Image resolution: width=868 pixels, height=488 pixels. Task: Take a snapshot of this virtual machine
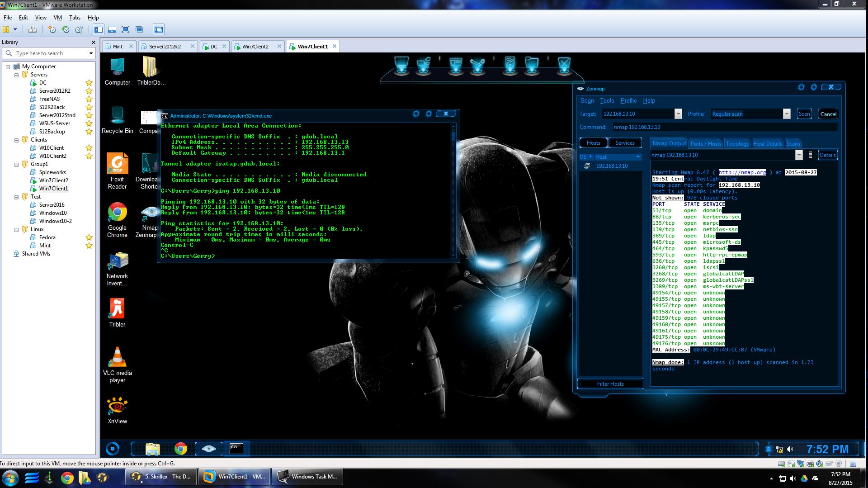pos(52,29)
